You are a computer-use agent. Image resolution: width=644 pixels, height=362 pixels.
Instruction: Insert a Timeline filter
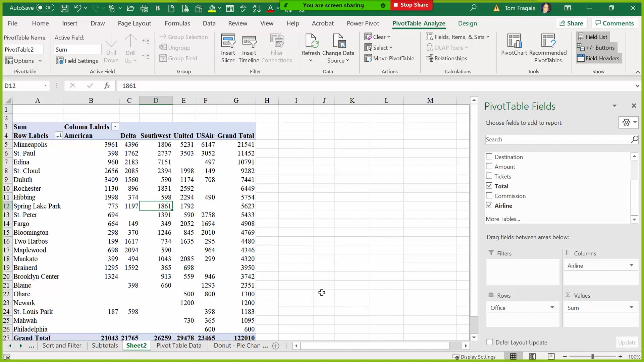tap(249, 48)
